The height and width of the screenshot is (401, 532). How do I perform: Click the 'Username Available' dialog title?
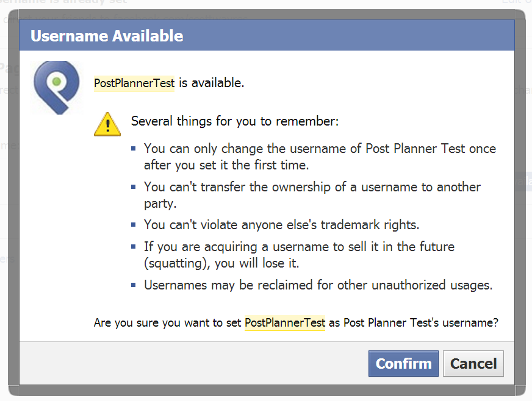pyautogui.click(x=107, y=36)
